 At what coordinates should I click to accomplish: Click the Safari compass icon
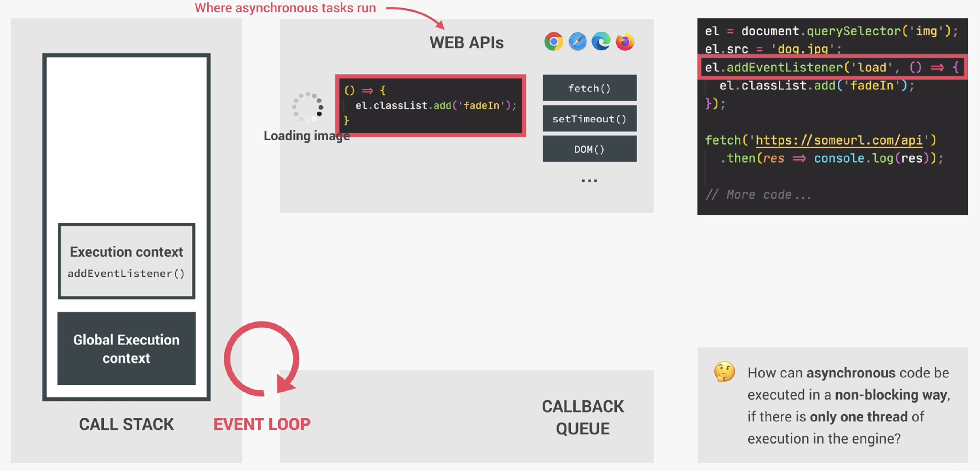pos(578,42)
